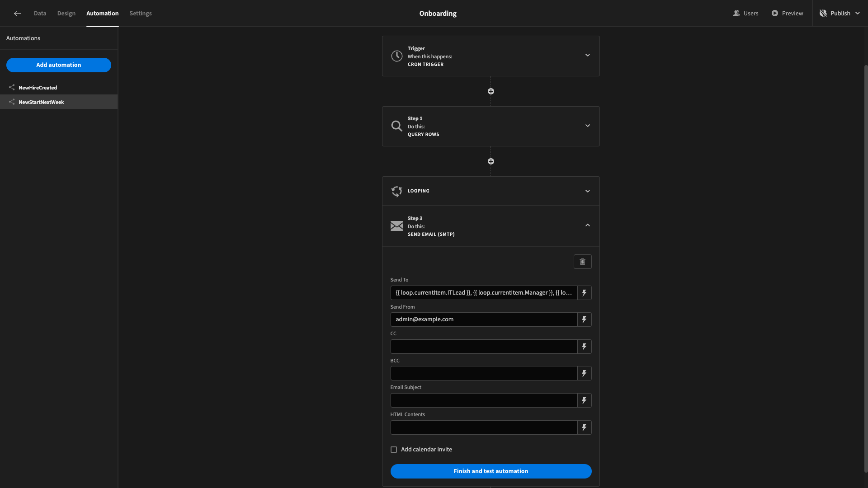The image size is (868, 488).
Task: Click the envelope icon on Send Email step
Action: tap(396, 226)
